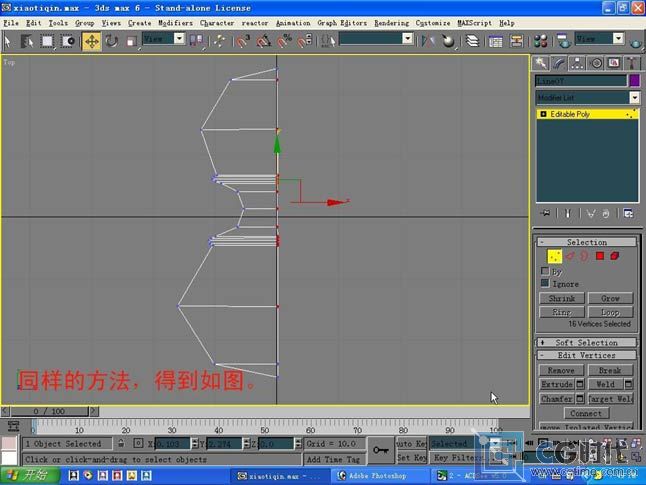This screenshot has width=646, height=485.
Task: Open the Modify command panel tab
Action: (559, 63)
